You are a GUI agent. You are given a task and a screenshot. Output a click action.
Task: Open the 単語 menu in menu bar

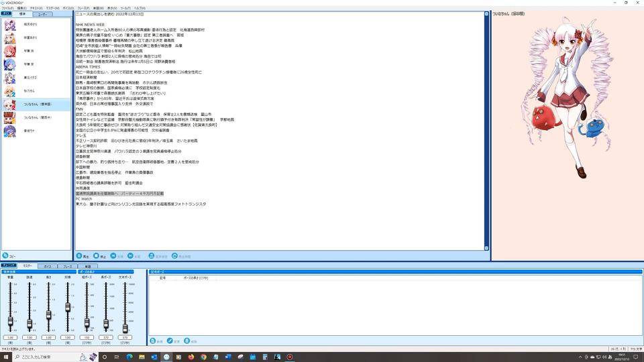(99, 8)
